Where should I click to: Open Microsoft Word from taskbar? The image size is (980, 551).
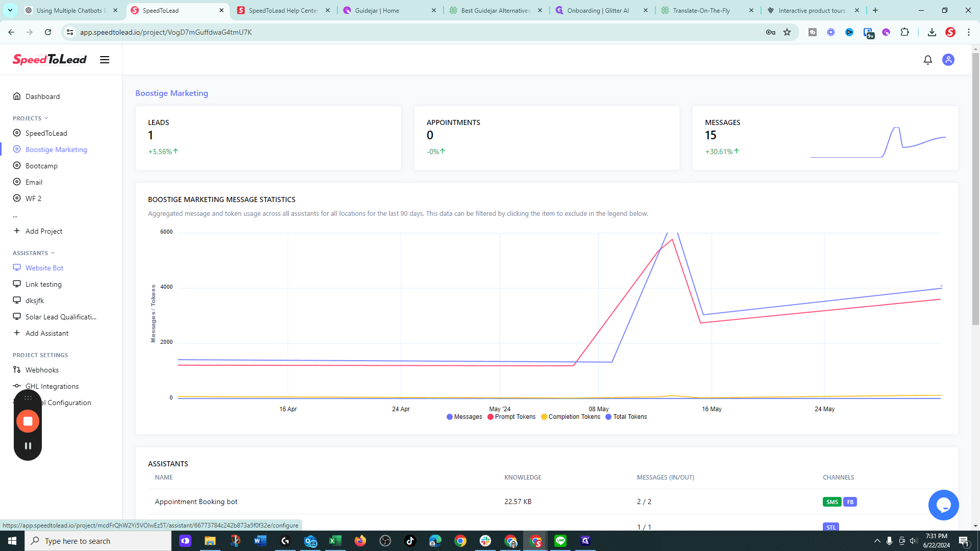click(x=260, y=541)
